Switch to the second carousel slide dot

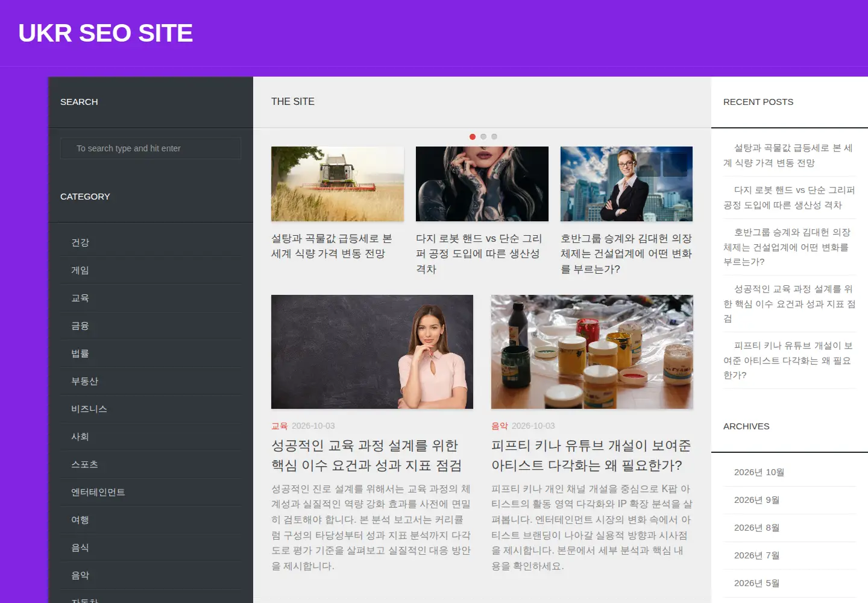coord(483,137)
